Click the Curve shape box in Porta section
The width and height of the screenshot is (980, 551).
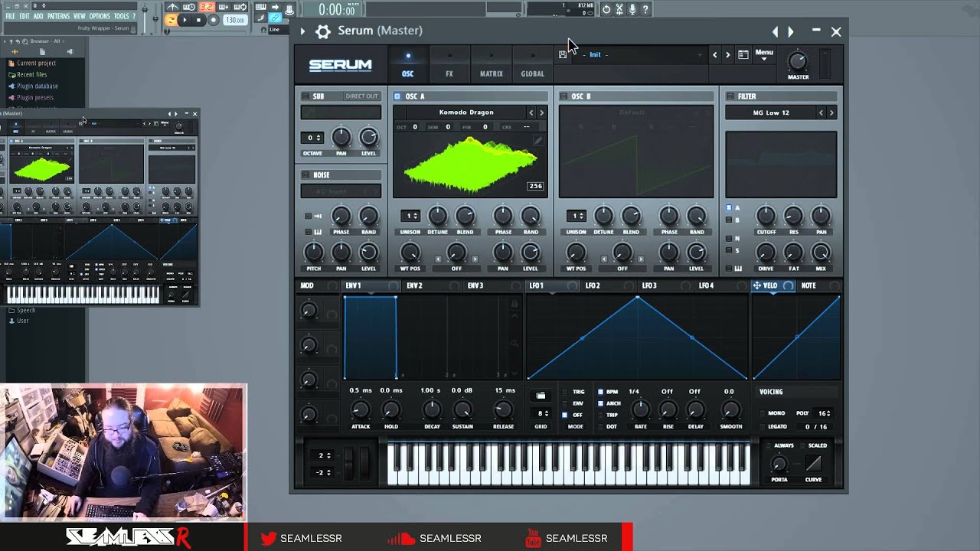pos(813,464)
